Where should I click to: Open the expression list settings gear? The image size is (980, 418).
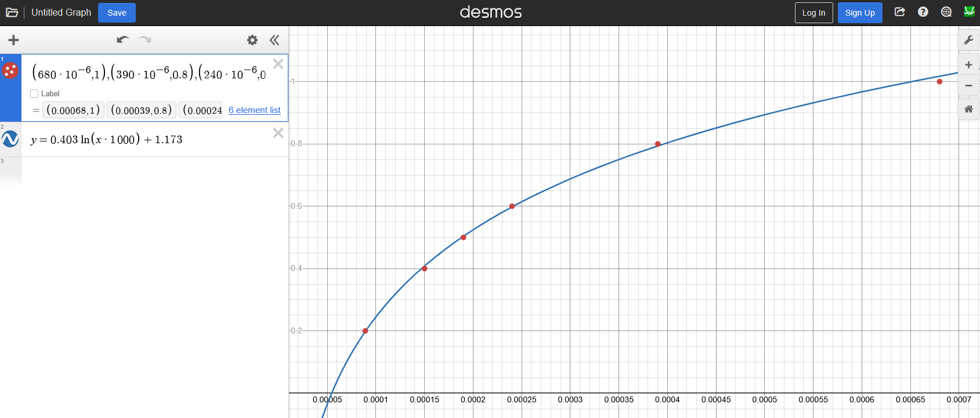[252, 40]
